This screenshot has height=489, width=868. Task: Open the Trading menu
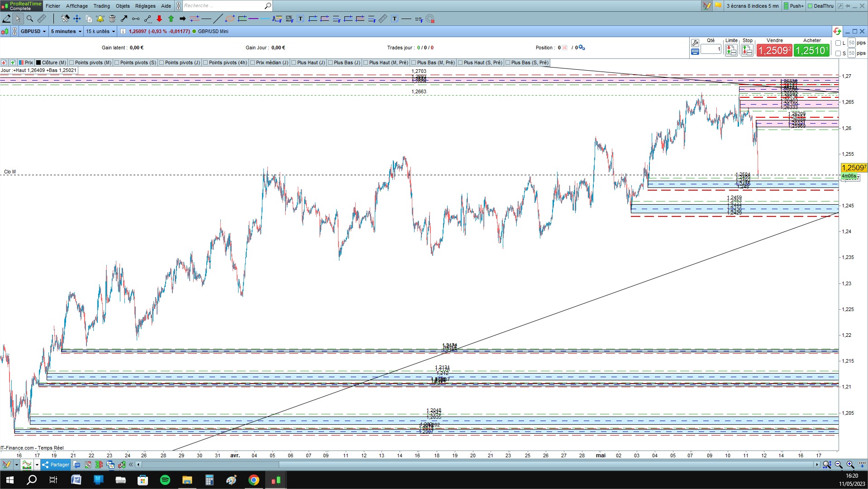(x=101, y=6)
